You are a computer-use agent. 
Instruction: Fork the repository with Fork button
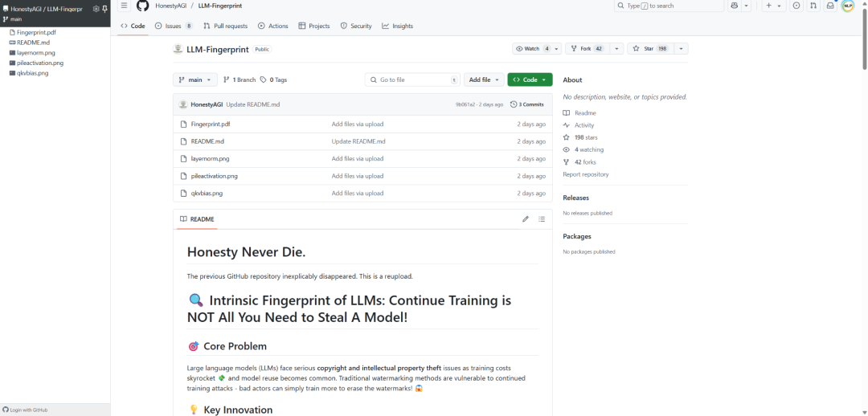(x=588, y=49)
